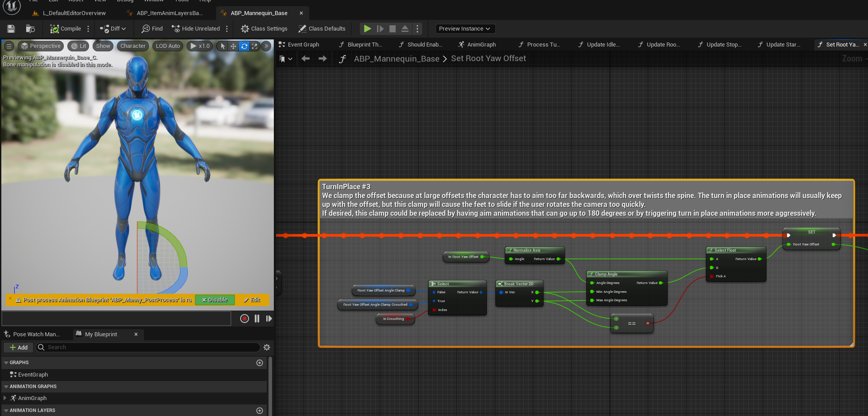868x416 pixels.
Task: Open My Blueprint settings gear icon
Action: pyautogui.click(x=267, y=347)
